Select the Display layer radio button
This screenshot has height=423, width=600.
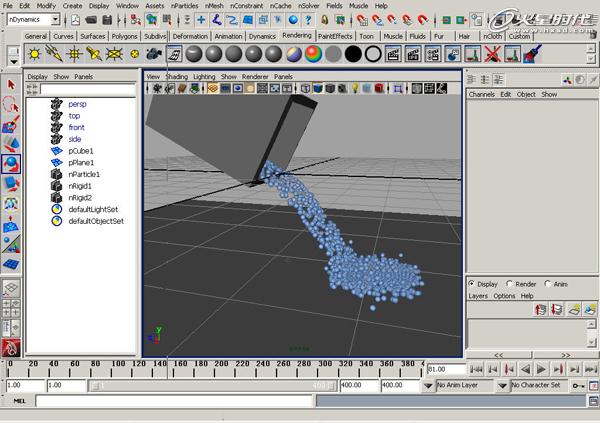click(x=471, y=284)
